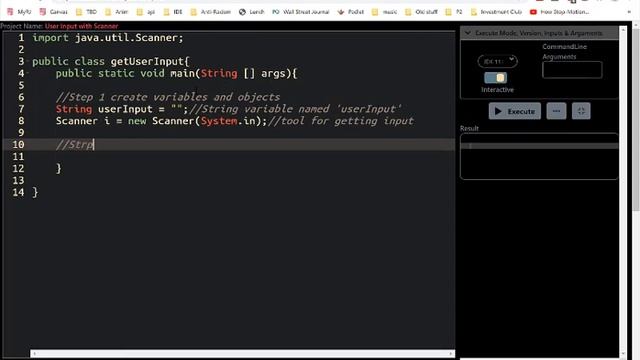Click the 'Result' label
The width and height of the screenshot is (640, 360).
(469, 128)
